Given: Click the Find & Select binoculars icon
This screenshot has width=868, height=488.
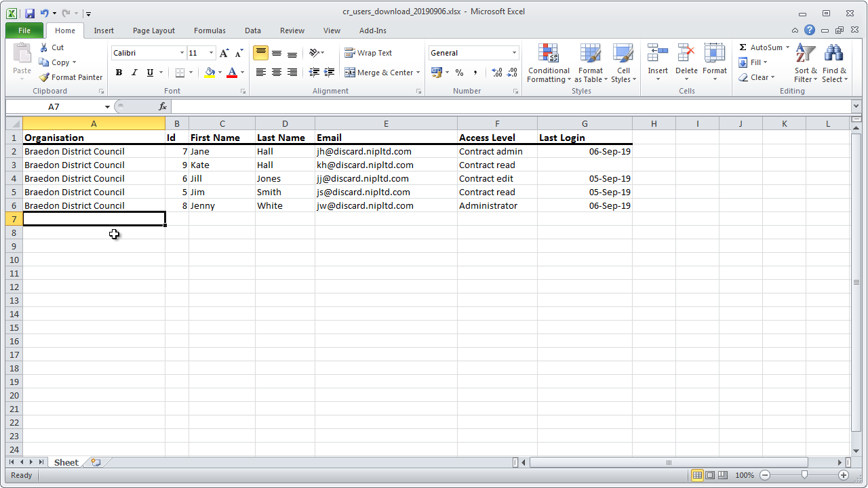Looking at the screenshot, I should point(833,56).
